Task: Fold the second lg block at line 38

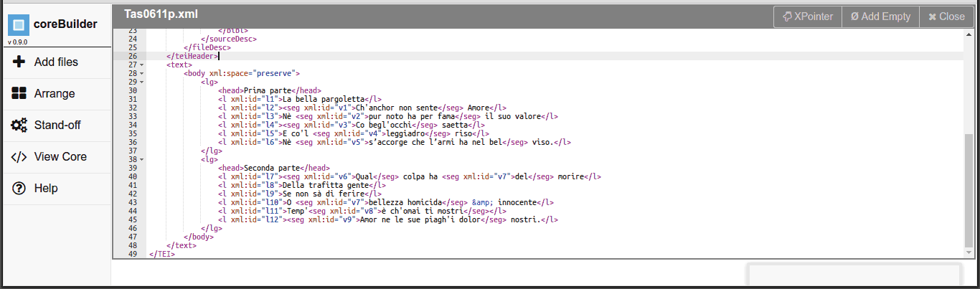Action: 141,159
